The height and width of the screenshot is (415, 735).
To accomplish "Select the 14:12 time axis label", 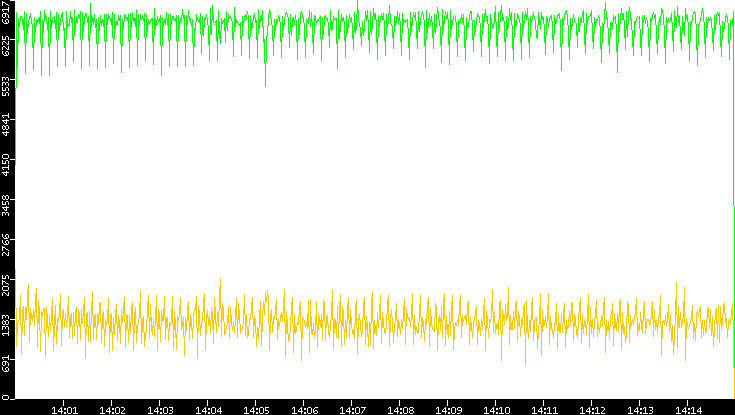I will tap(592, 410).
